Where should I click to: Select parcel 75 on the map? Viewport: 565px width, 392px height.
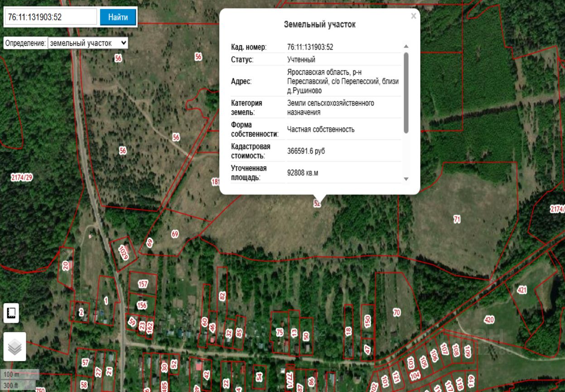tap(280, 333)
